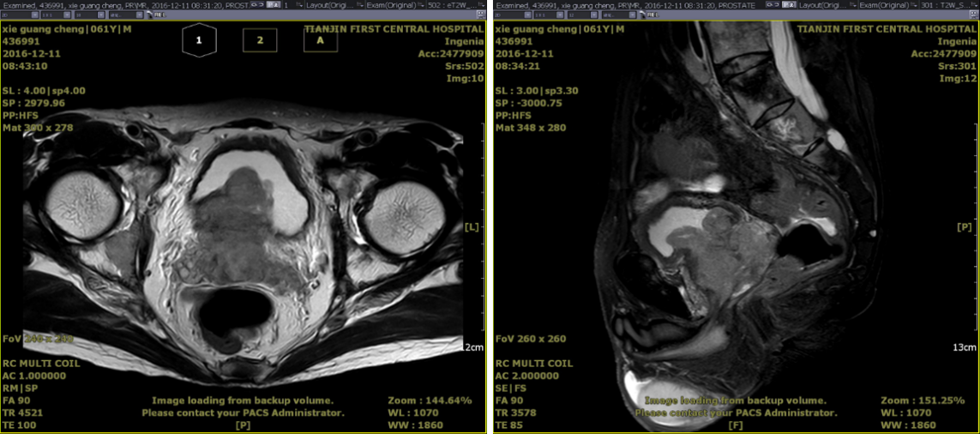980x434 pixels.
Task: Click the '[L]' orientation marker
Action: point(472,228)
